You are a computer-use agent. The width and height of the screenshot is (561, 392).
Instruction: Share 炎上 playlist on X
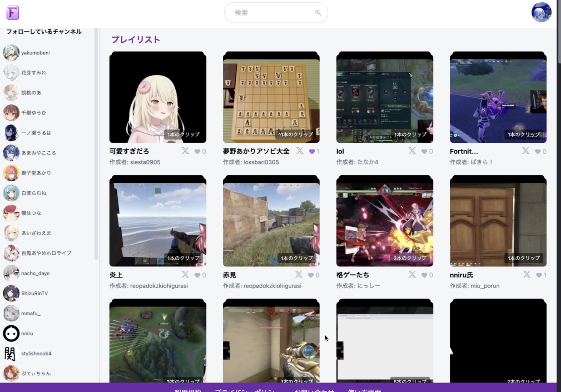(x=185, y=274)
